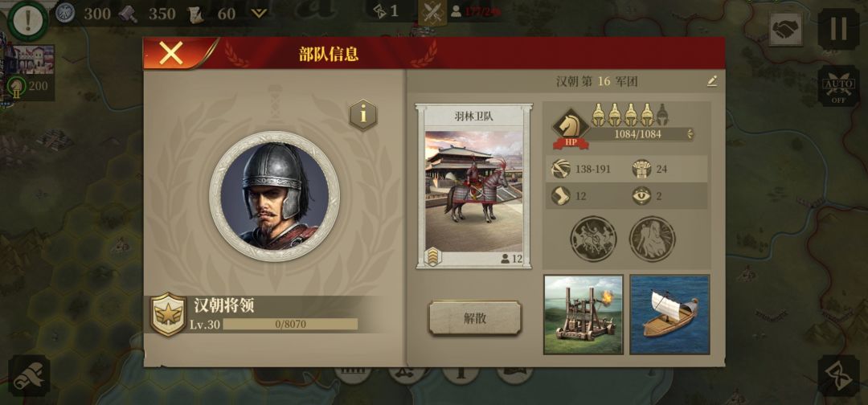Open the general info hexagon button
The height and width of the screenshot is (405, 868).
coord(363,115)
